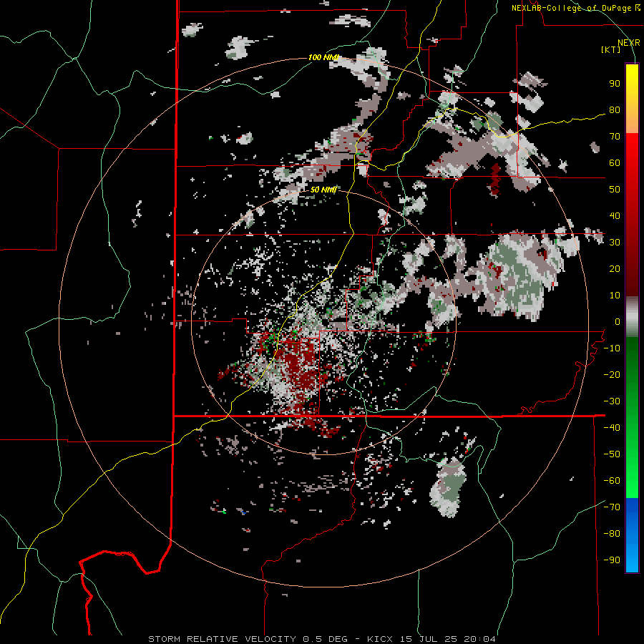Click the 0 value on the velocity scale
The width and height of the screenshot is (644, 644).
[x=618, y=322]
